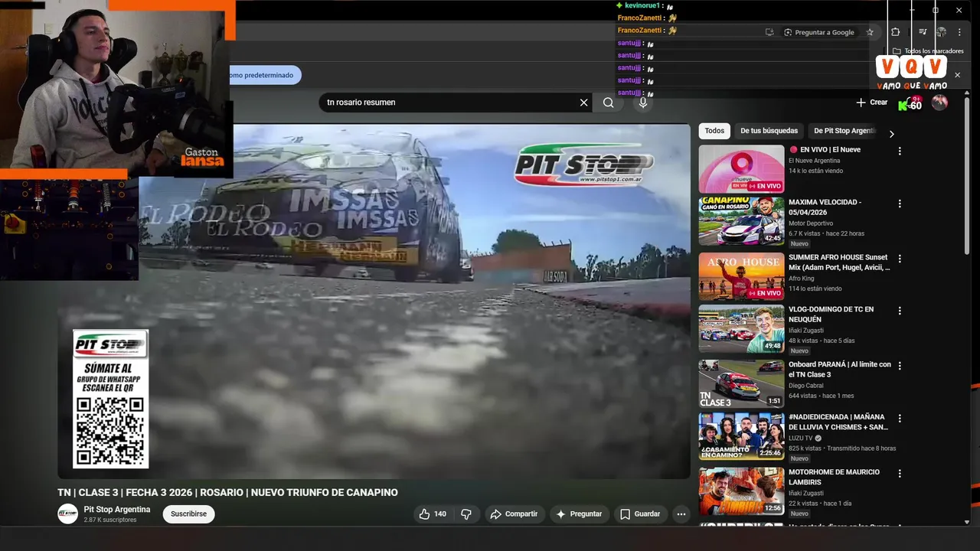Dislike the video with thumbs-down
This screenshot has width=980, height=551.
[466, 514]
